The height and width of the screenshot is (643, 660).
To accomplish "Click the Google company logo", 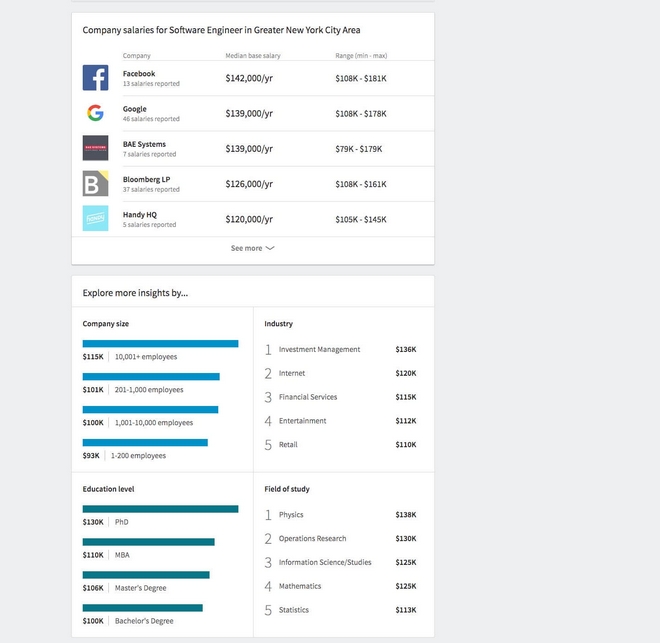I will 95,113.
